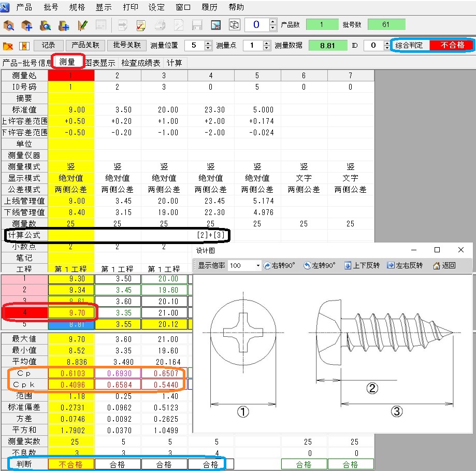Click the printer icon in the toolbar
The width and height of the screenshot is (476, 471).
click(x=160, y=25)
